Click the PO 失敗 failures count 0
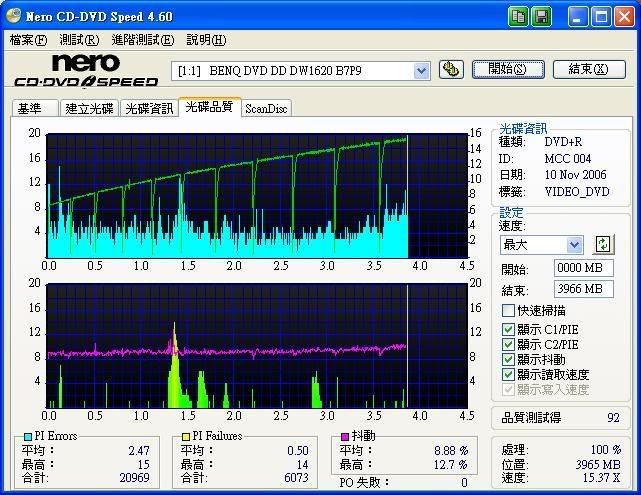The width and height of the screenshot is (641, 495). [x=464, y=483]
